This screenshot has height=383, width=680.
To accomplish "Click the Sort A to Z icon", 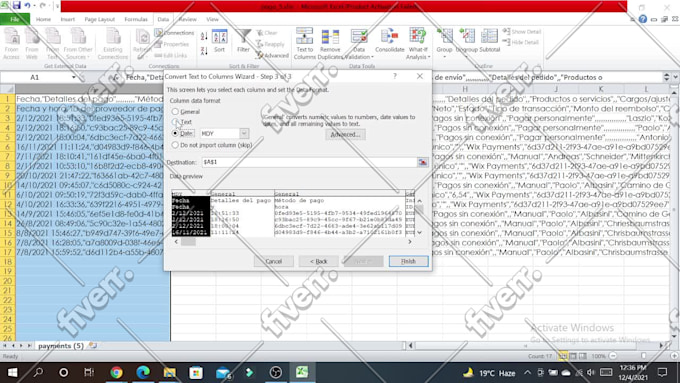I will (204, 36).
